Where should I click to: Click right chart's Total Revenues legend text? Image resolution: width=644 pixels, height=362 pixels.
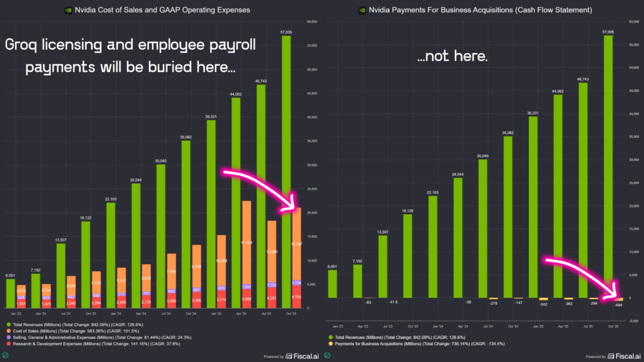[x=400, y=337]
